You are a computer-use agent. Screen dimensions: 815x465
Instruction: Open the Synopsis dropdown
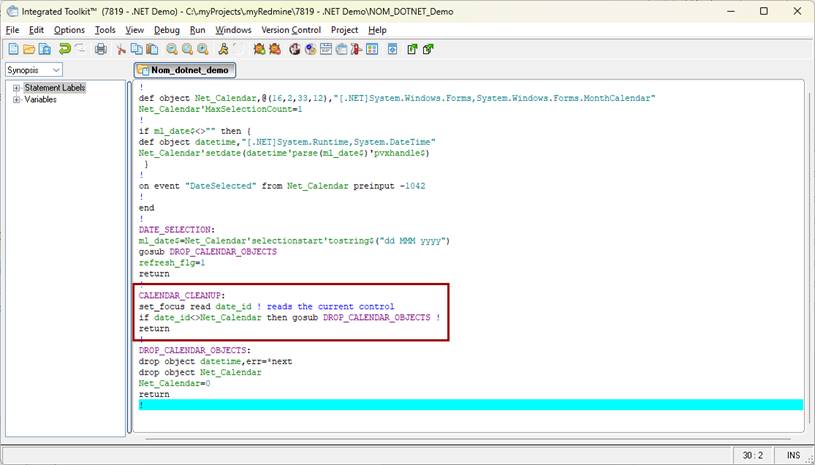34,70
